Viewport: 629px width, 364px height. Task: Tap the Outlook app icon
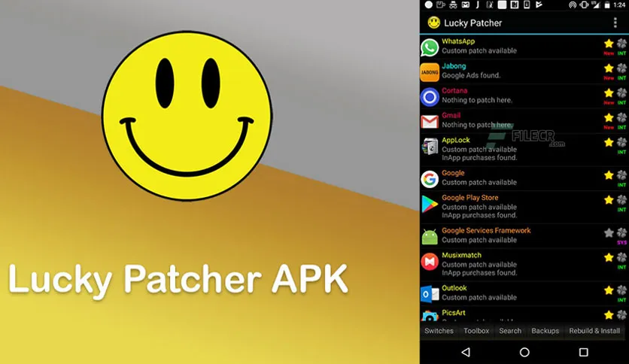click(x=429, y=294)
